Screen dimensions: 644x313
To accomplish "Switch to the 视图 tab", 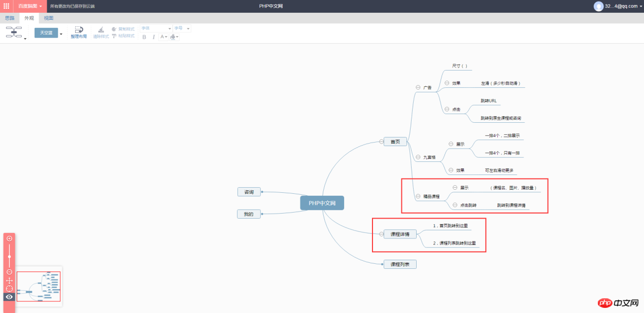I will coord(49,18).
